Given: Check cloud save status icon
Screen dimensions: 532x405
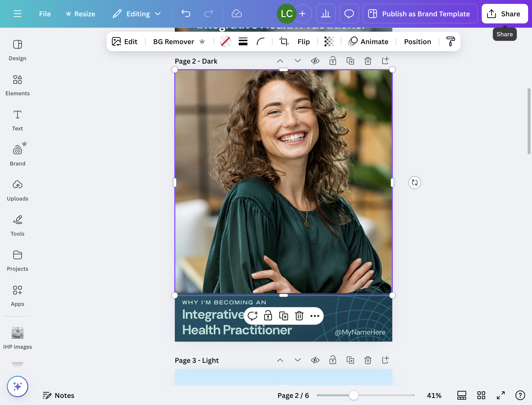Looking at the screenshot, I should click(236, 14).
